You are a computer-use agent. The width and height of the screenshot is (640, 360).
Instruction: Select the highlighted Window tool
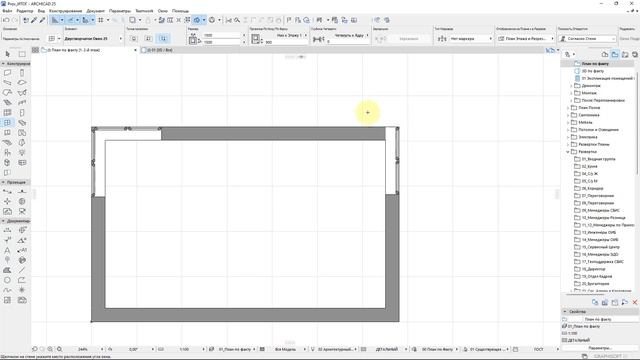[7, 122]
